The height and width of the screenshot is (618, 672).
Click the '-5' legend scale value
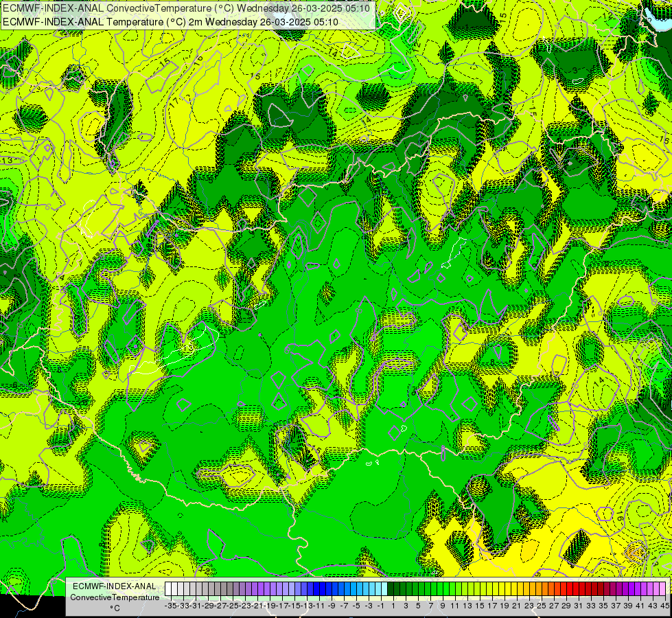(356, 606)
